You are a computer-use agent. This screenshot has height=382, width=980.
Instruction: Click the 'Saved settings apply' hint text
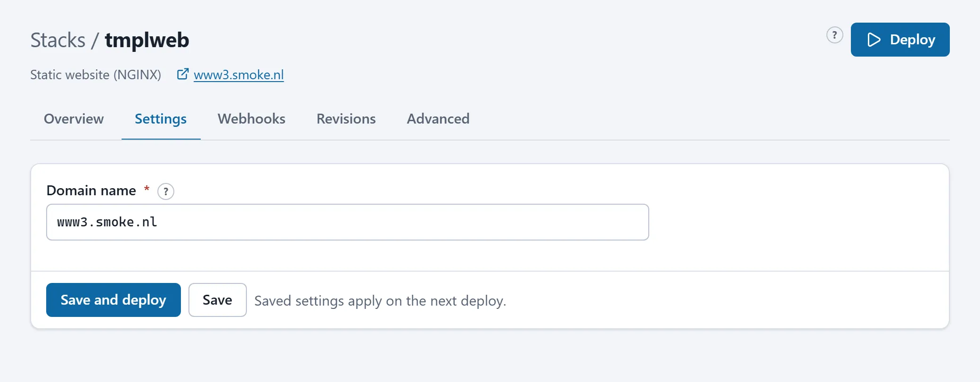point(380,301)
